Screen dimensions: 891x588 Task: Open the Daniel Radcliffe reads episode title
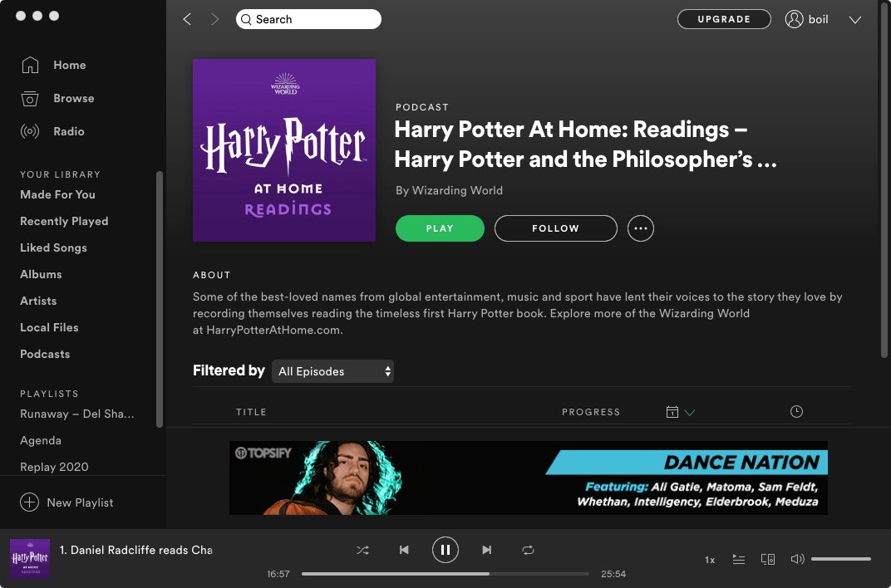point(135,550)
